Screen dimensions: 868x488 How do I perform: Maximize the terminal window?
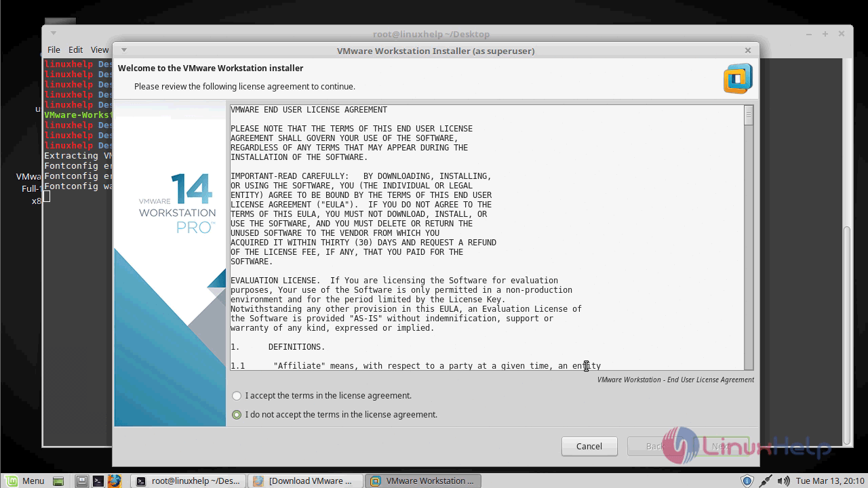[825, 33]
